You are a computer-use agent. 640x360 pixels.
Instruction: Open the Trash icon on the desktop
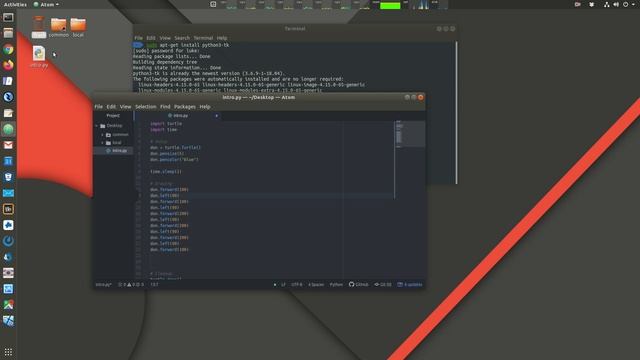click(39, 27)
